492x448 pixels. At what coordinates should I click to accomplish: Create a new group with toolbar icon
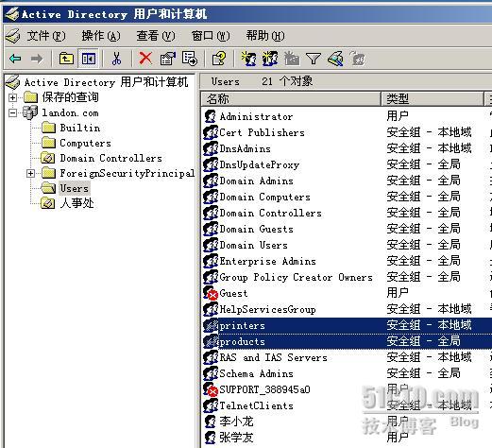(270, 59)
